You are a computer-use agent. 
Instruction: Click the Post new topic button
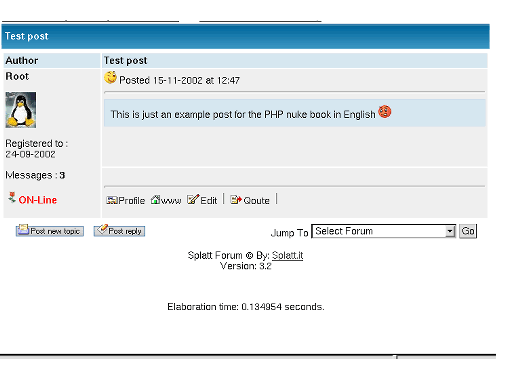point(50,231)
